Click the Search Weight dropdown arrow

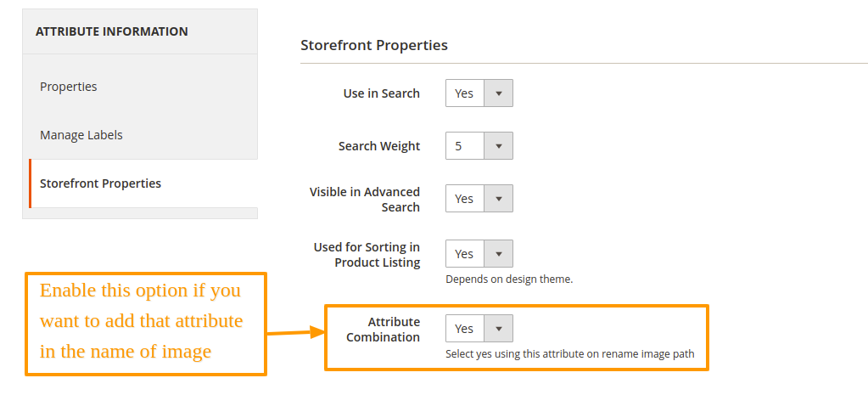(498, 146)
